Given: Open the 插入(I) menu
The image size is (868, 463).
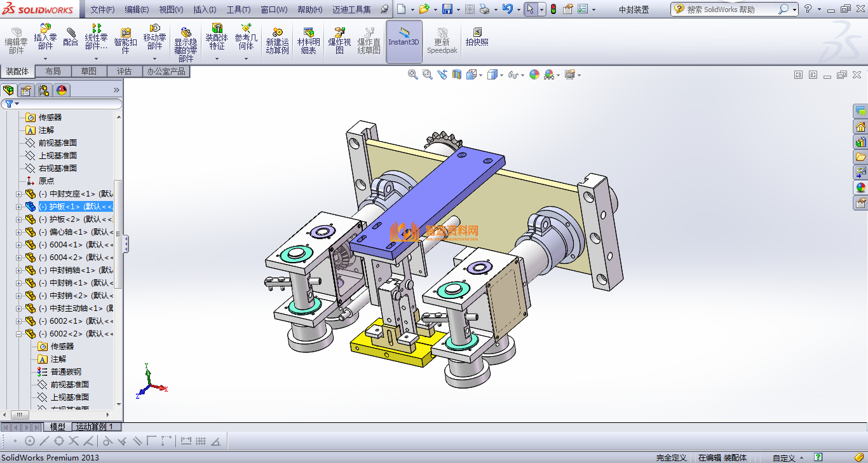Looking at the screenshot, I should click(204, 10).
